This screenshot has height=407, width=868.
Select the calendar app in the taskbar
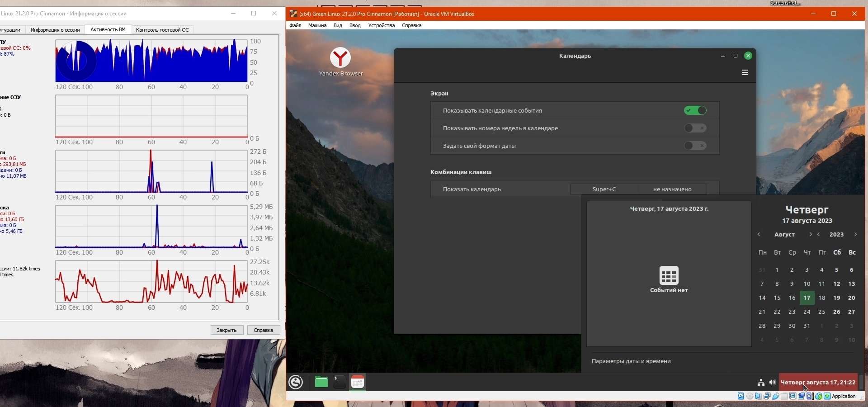click(358, 382)
